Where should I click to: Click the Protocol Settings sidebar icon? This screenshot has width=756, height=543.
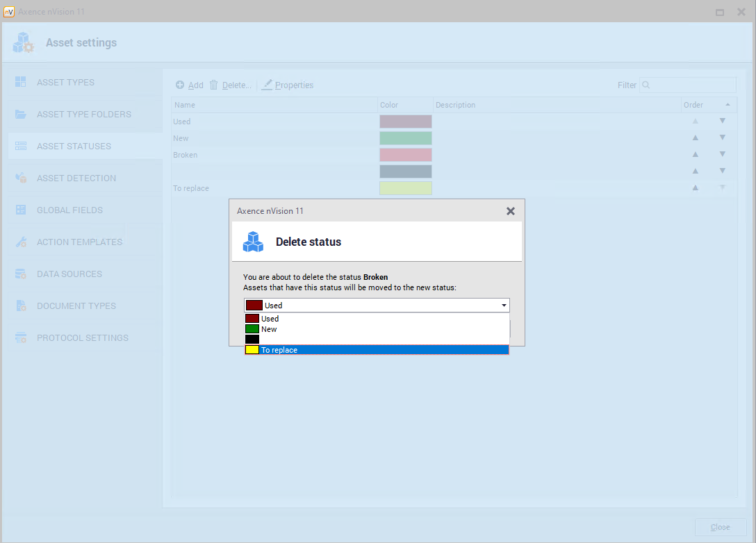(21, 337)
